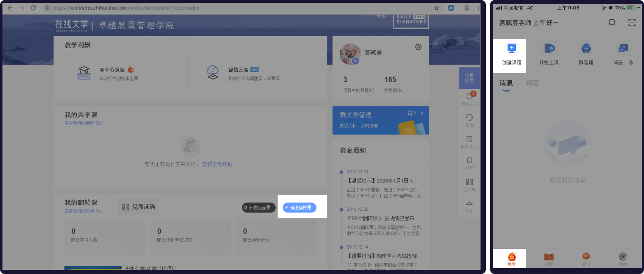
Task: Select 课程 tab in bottom navigation
Action: (549, 259)
